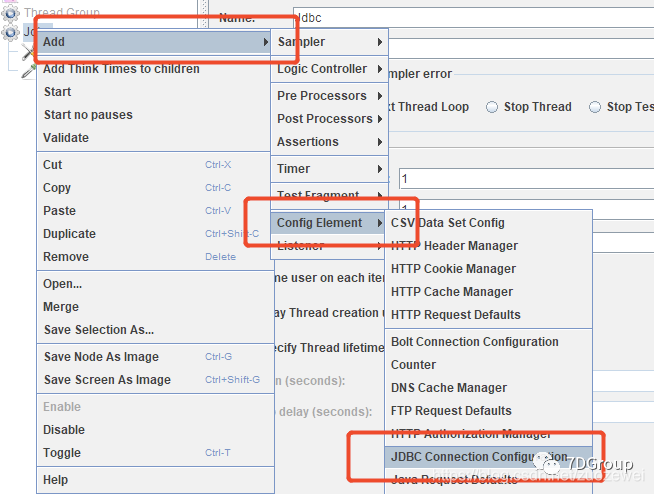Click the Comments field below Name
This screenshot has width=654, height=494.
coord(521,48)
